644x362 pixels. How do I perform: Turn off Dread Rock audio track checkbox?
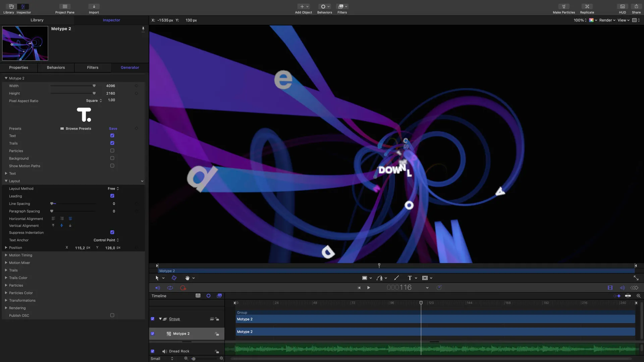tap(153, 351)
